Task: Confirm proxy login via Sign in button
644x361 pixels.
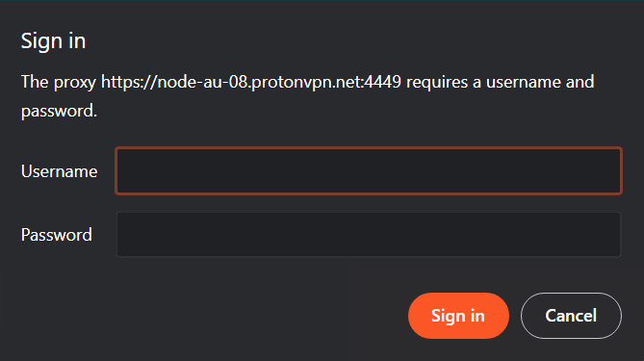Action: [458, 316]
